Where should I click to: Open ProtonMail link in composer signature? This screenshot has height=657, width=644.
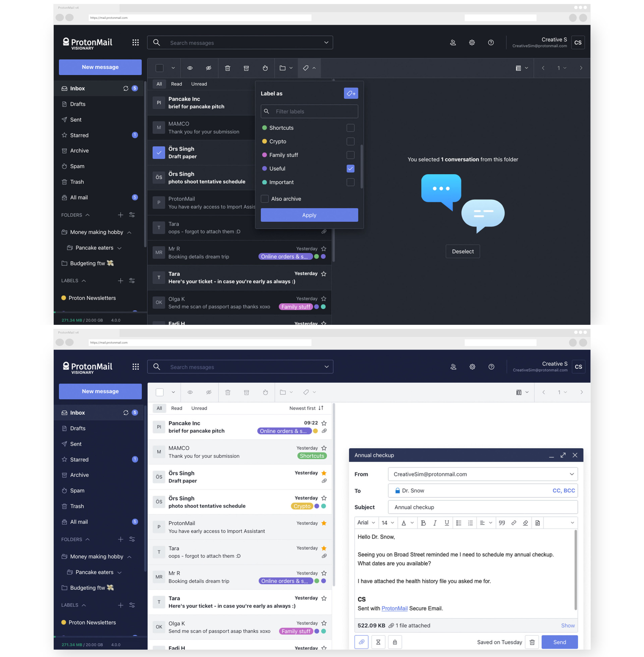(x=394, y=608)
